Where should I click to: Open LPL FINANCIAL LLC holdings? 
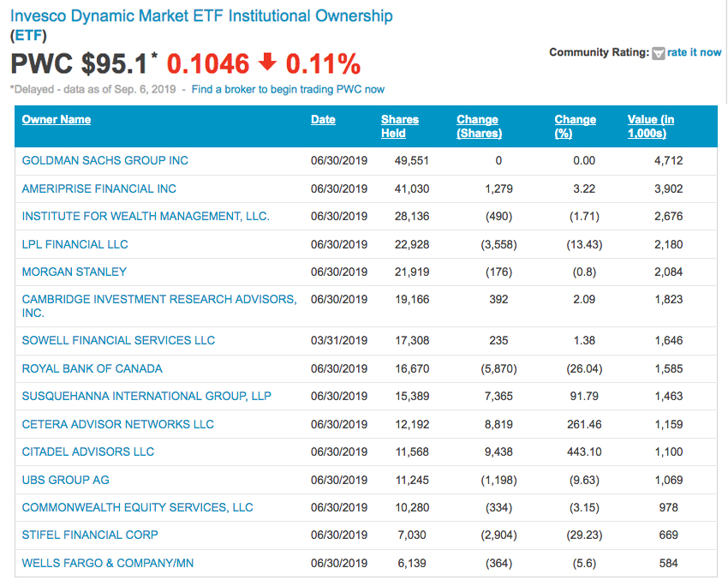(x=75, y=244)
